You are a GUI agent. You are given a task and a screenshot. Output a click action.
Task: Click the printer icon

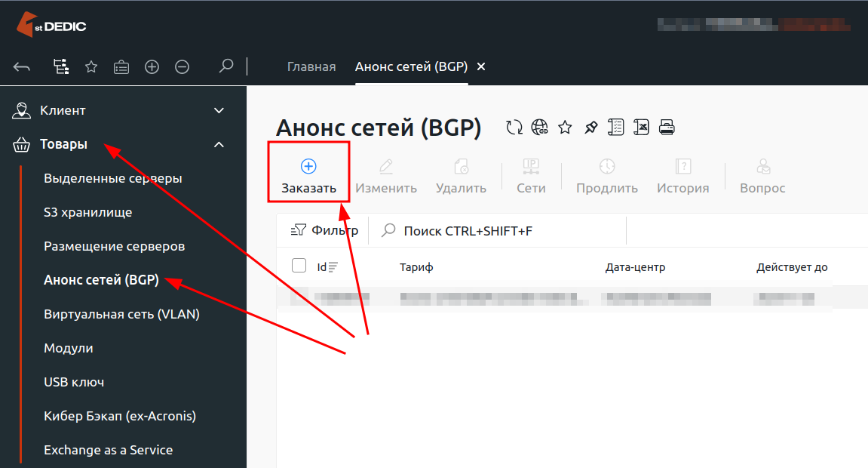pos(667,128)
